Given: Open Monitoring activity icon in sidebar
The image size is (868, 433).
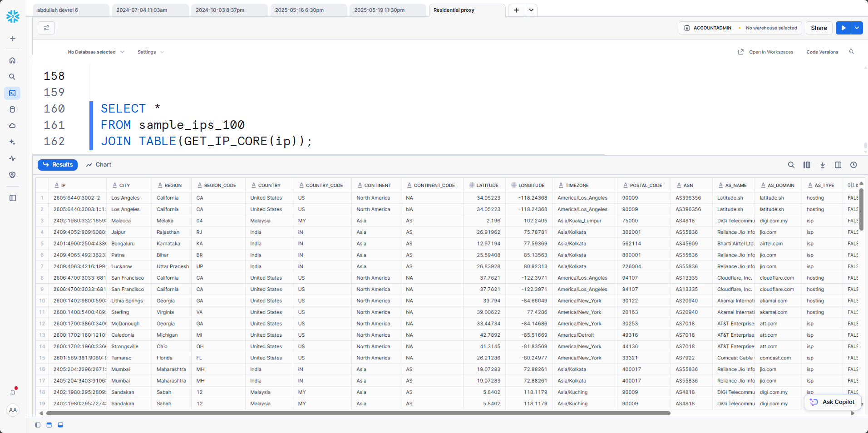Looking at the screenshot, I should tap(13, 158).
